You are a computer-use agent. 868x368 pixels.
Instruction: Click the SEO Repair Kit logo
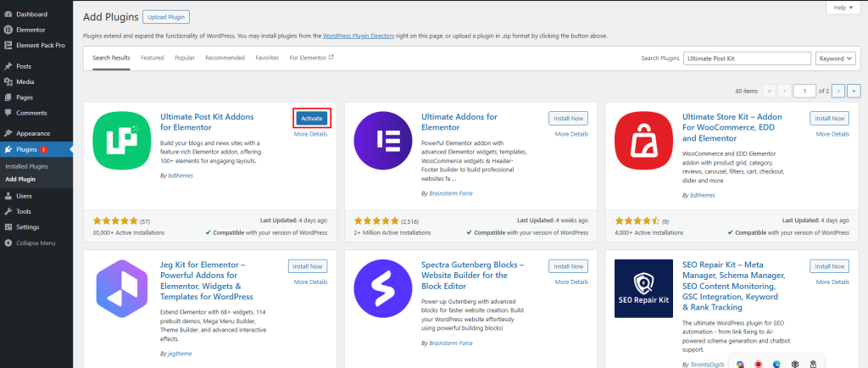(x=644, y=289)
